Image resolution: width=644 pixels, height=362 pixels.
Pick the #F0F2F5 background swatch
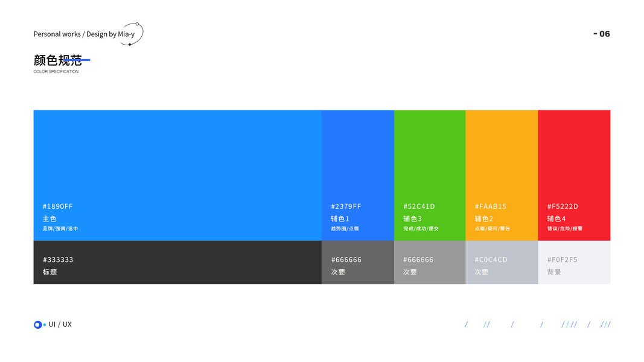click(574, 262)
